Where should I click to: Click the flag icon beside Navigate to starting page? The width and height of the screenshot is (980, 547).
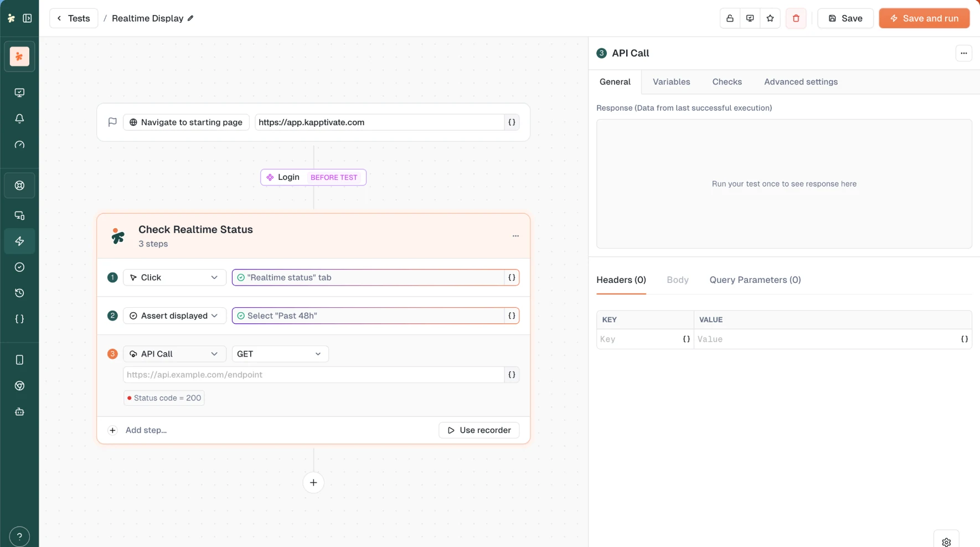coord(112,122)
